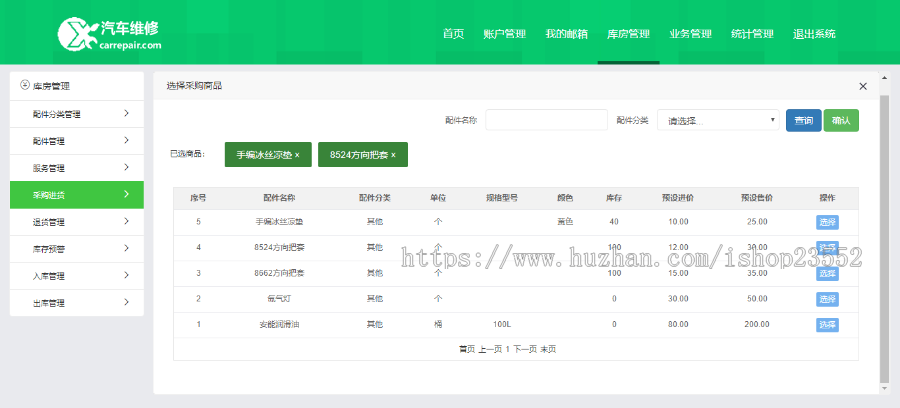Click 选择 for 8524方向把套 row

click(827, 248)
